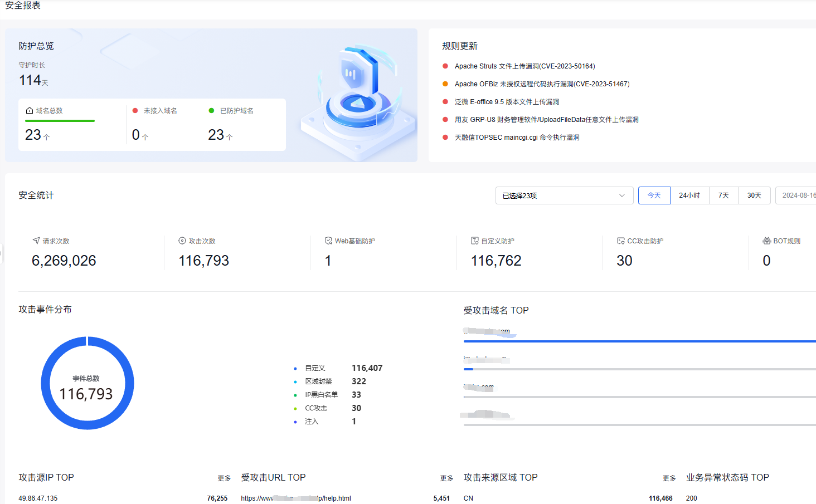Click the up arrow next to 已防护域名 value 23
Viewport: 816px width, 504px height.
coord(229,136)
